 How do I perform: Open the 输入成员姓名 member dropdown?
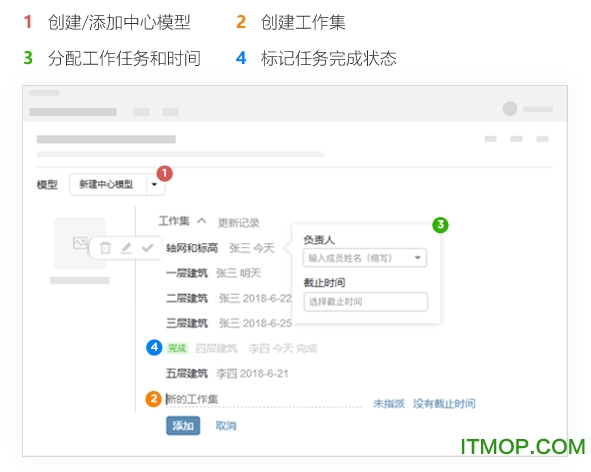click(365, 258)
